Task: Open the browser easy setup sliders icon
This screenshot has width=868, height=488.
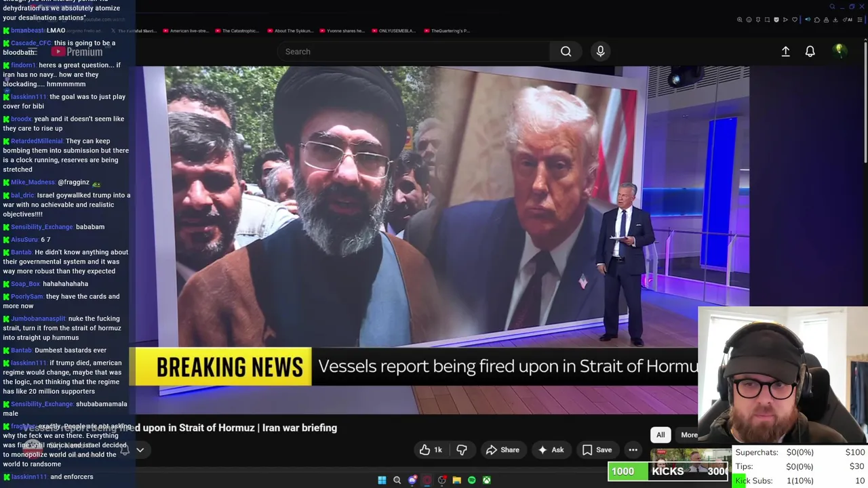Action: pos(860,20)
